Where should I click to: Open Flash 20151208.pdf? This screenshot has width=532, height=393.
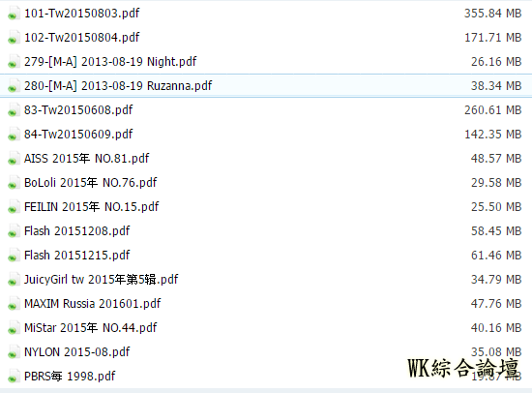[x=77, y=231]
